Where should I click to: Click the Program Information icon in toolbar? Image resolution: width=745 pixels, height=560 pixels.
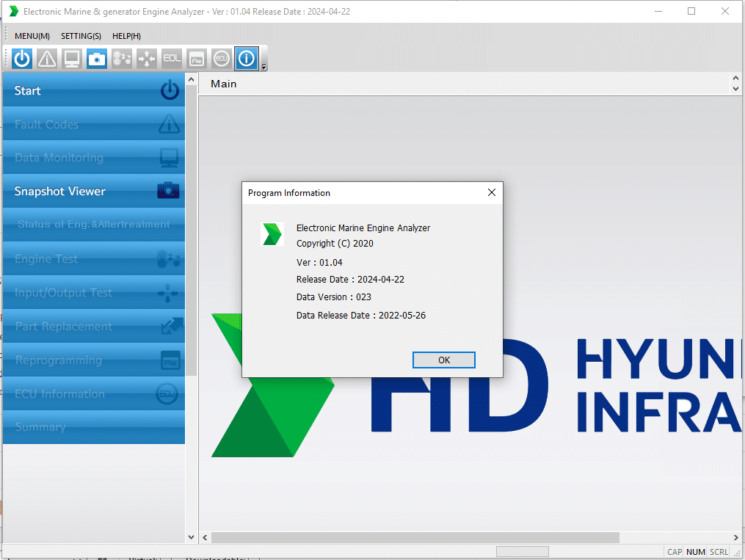(247, 59)
